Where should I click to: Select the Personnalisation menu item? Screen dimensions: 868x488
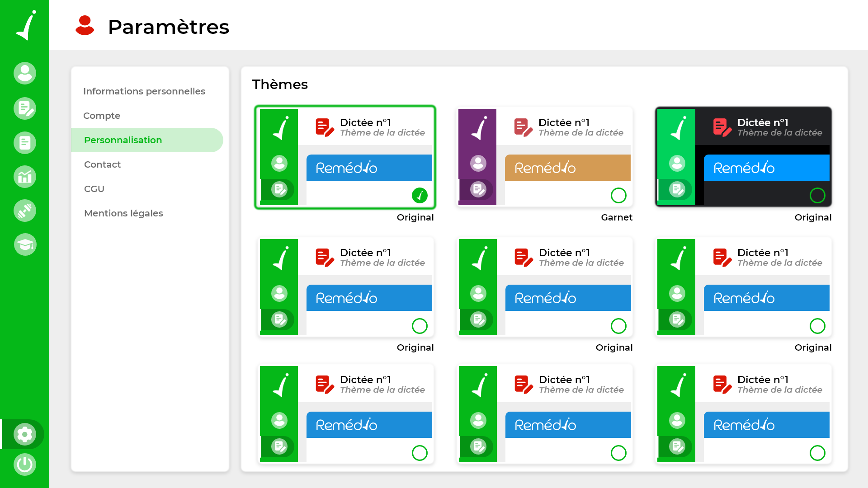(123, 140)
